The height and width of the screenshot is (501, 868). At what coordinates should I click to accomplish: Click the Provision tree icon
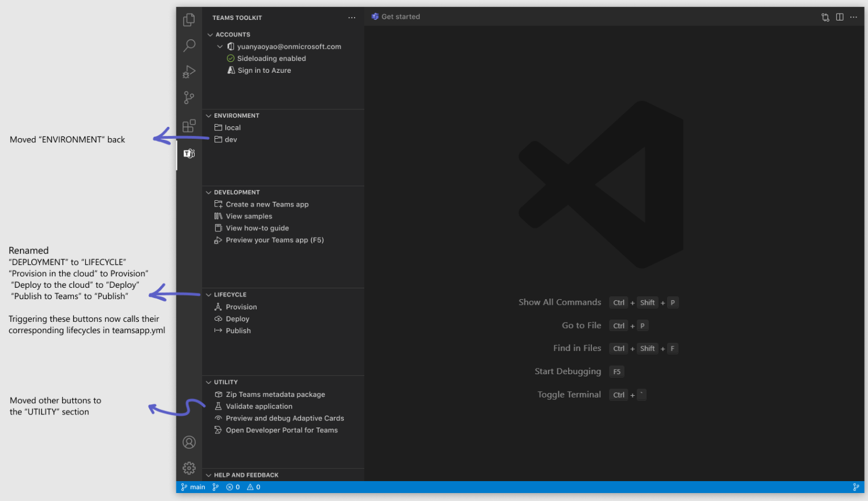click(x=218, y=307)
